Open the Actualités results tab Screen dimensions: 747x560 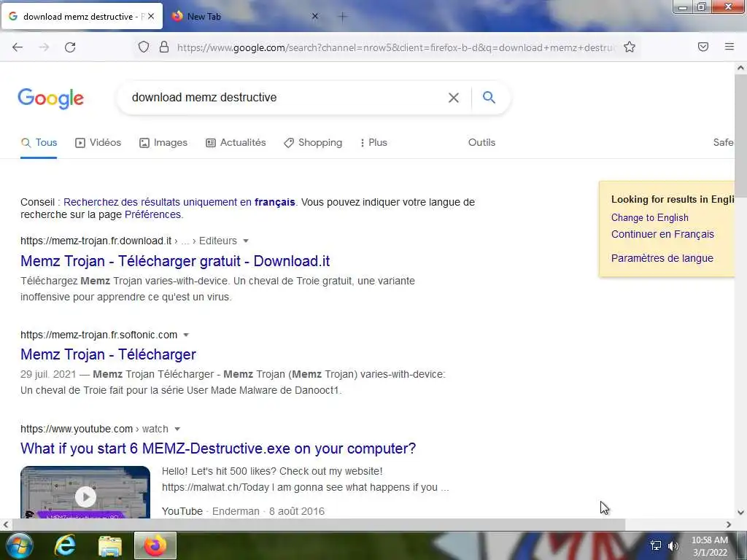(x=236, y=142)
